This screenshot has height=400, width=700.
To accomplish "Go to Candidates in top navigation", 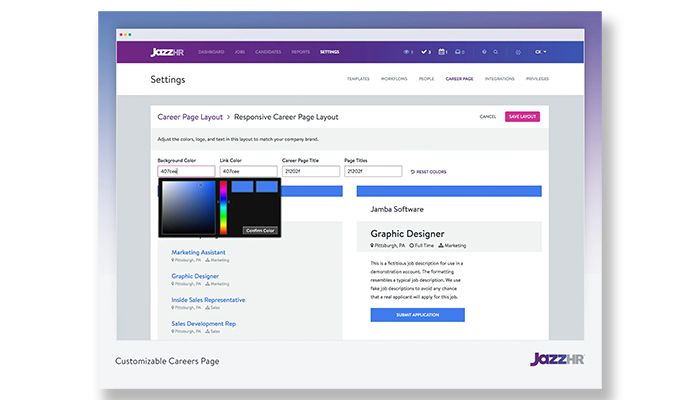I will pyautogui.click(x=268, y=51).
